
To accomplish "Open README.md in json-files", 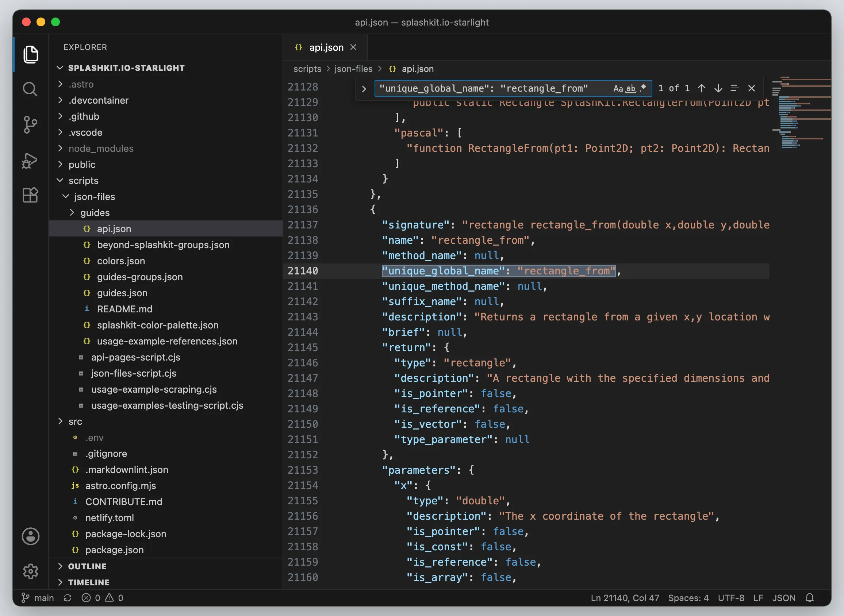I will (166, 309).
